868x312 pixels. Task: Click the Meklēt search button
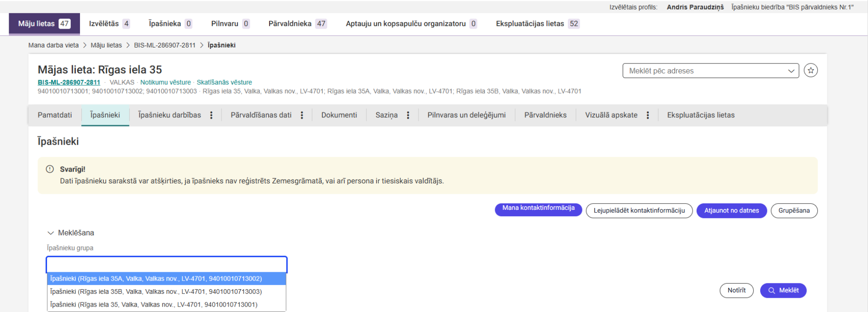point(783,291)
